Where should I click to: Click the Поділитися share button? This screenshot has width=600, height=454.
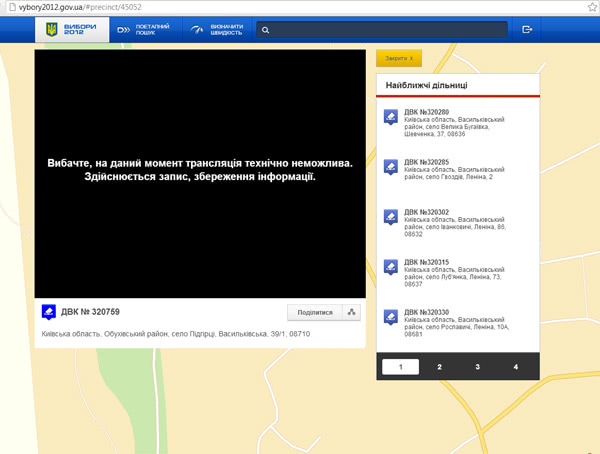(312, 312)
